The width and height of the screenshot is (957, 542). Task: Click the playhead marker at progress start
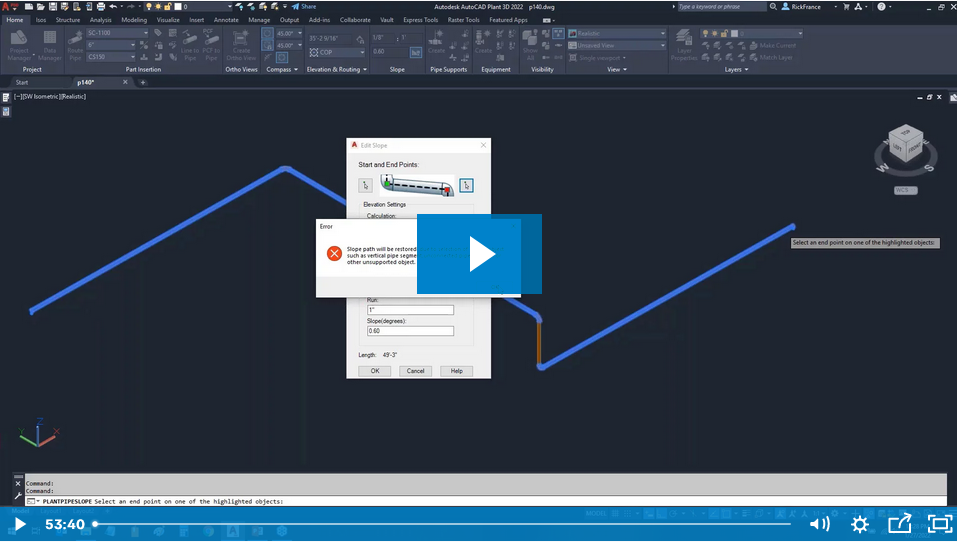point(95,524)
